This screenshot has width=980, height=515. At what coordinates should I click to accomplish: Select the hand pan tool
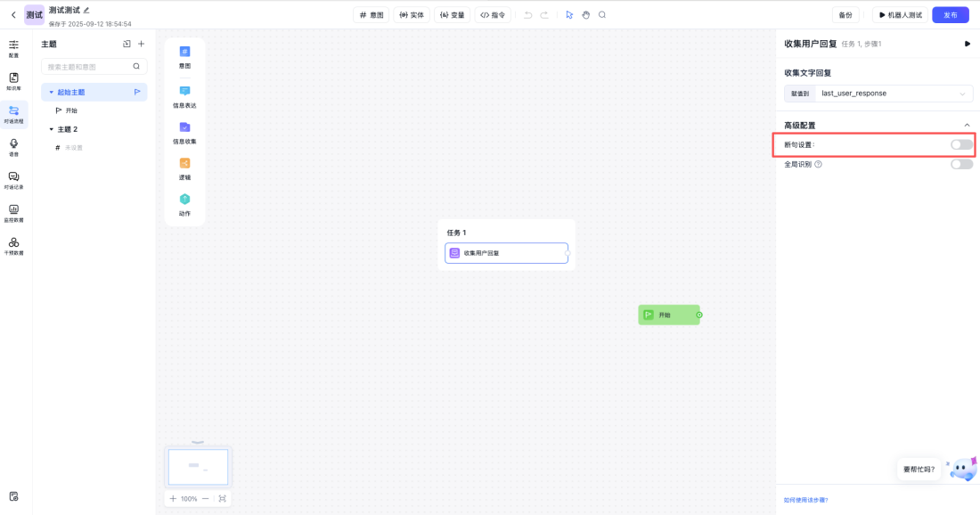click(586, 15)
